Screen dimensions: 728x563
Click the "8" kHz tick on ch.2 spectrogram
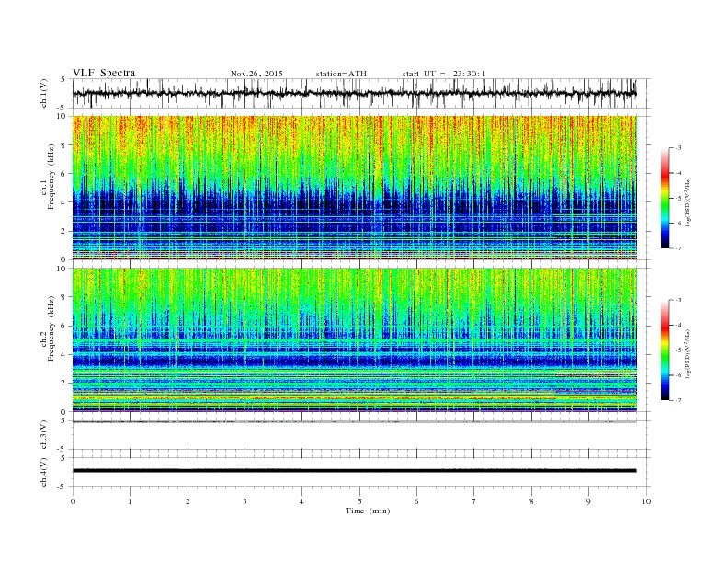64,297
